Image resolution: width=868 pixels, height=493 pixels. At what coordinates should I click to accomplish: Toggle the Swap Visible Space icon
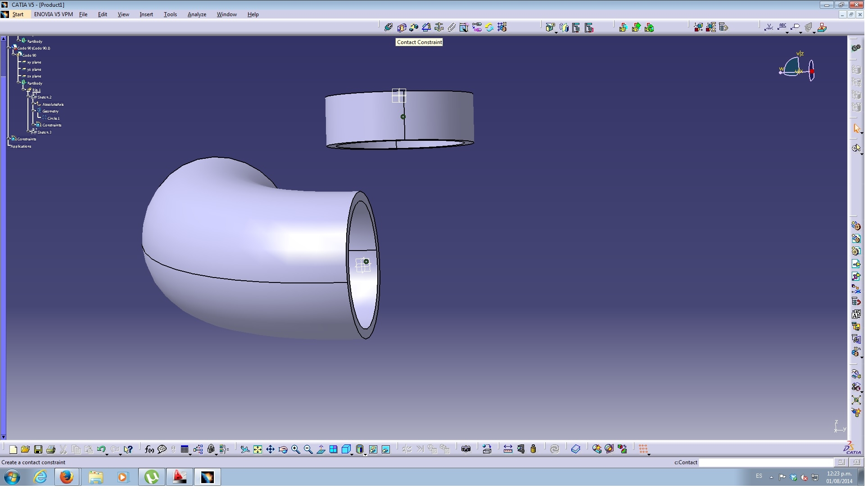[386, 449]
